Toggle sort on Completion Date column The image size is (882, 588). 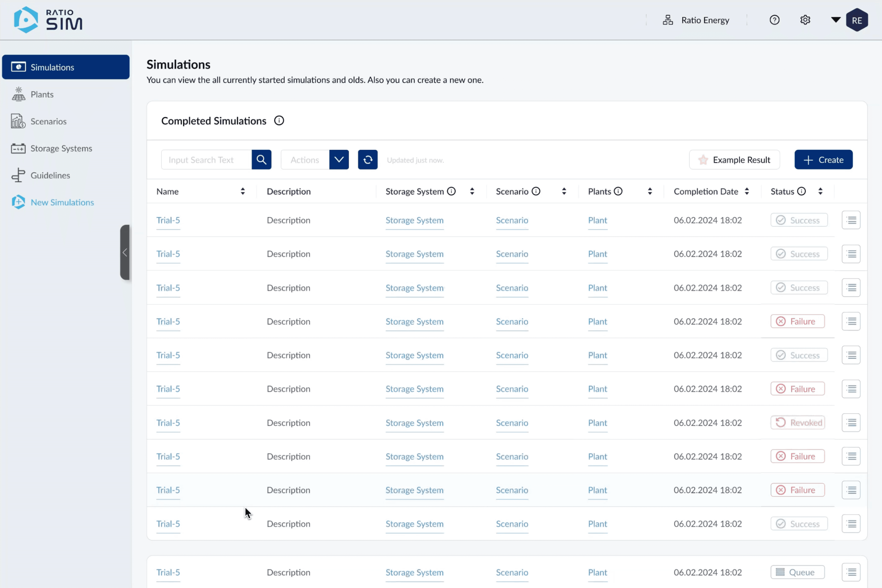click(747, 191)
